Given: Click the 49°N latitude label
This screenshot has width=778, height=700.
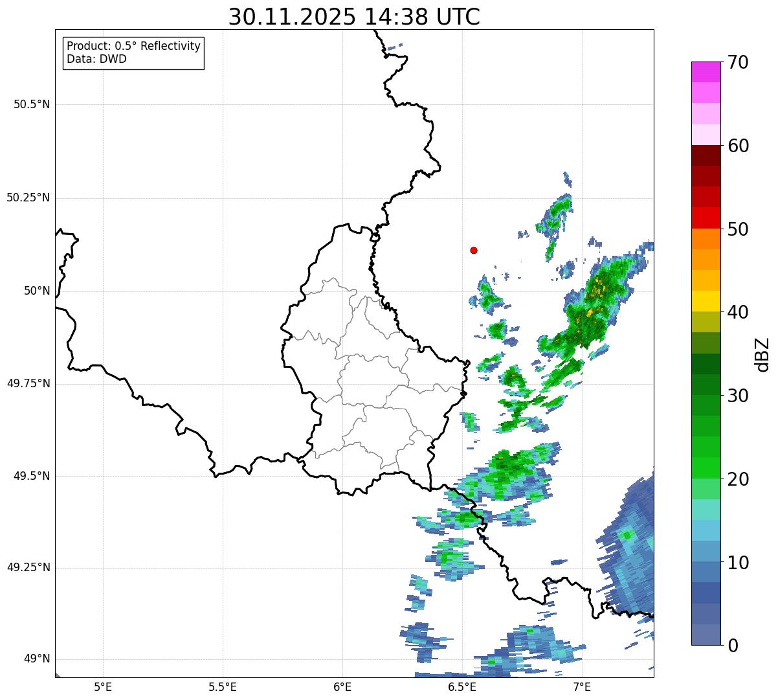Looking at the screenshot, I should tap(37, 659).
